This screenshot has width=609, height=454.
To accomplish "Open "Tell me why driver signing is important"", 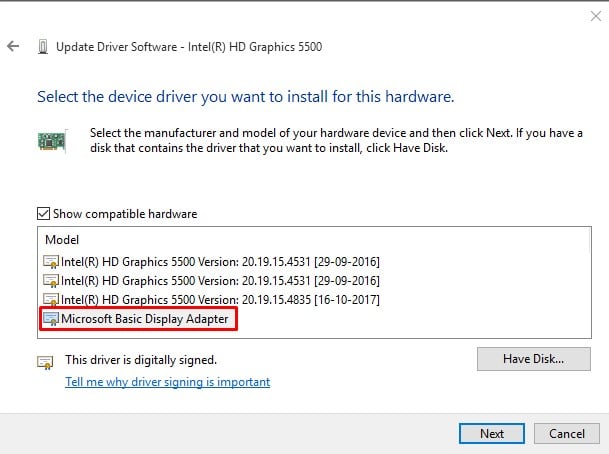I will pos(167,382).
